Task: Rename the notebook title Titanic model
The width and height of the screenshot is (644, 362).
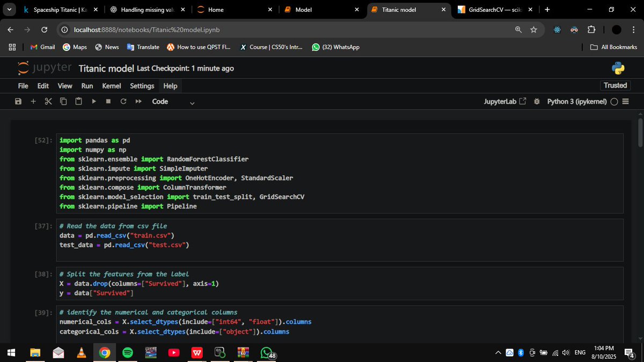Action: (106, 68)
